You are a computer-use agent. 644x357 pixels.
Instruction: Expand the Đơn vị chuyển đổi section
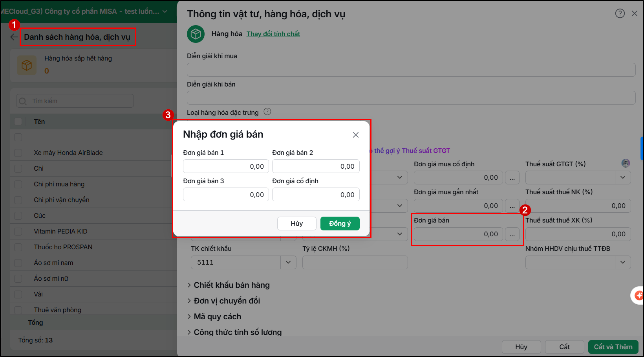click(224, 301)
